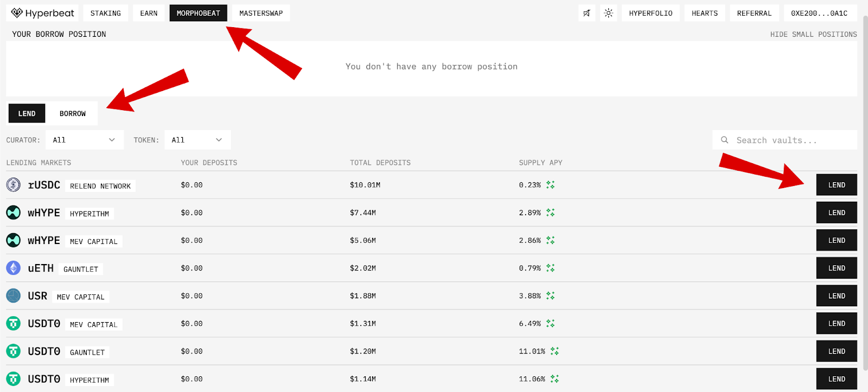Click sparkle icon beside 3.88% APY

(x=550, y=296)
